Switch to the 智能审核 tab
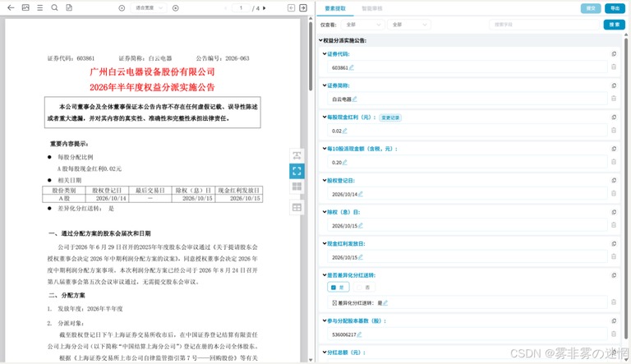The image size is (631, 364). [372, 8]
